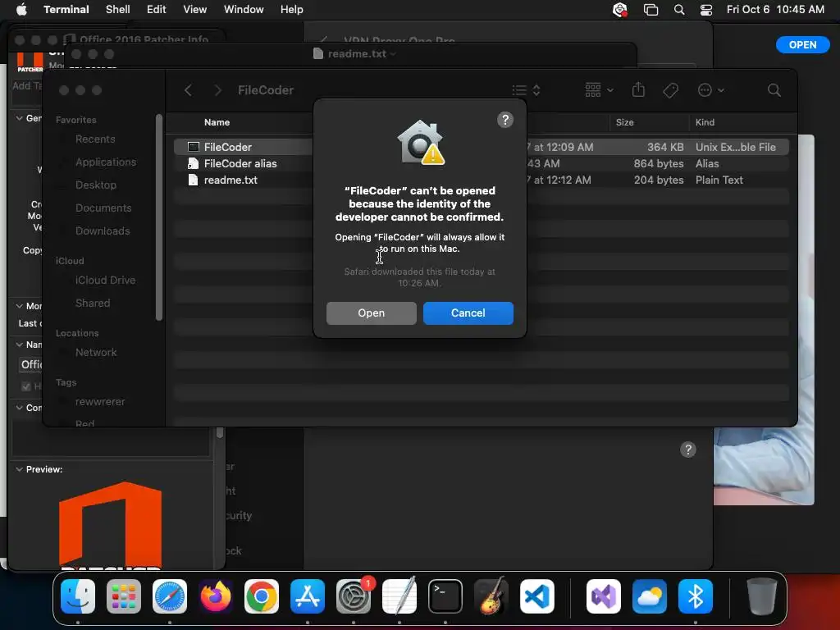The image size is (840, 630).
Task: Collapse the More Info section in Info window
Action: (20, 306)
